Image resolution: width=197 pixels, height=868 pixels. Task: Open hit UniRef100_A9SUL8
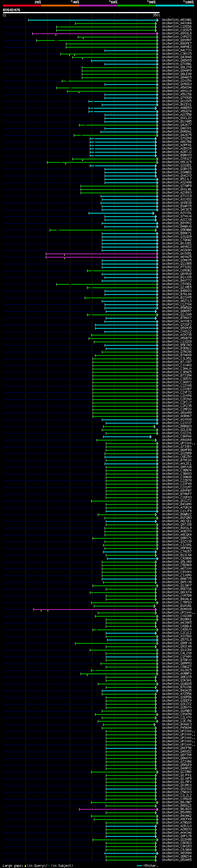point(176,34)
